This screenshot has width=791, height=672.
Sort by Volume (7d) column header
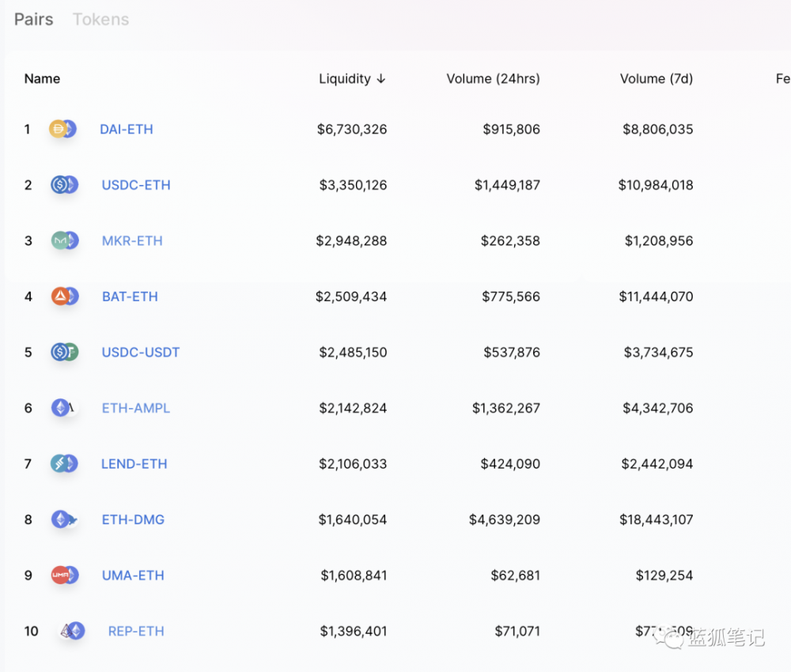pyautogui.click(x=656, y=79)
